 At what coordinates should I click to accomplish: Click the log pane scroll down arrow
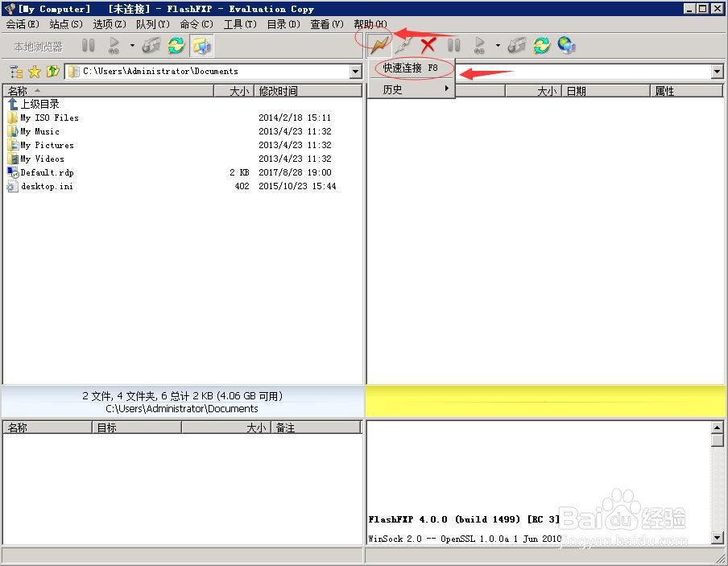click(717, 538)
